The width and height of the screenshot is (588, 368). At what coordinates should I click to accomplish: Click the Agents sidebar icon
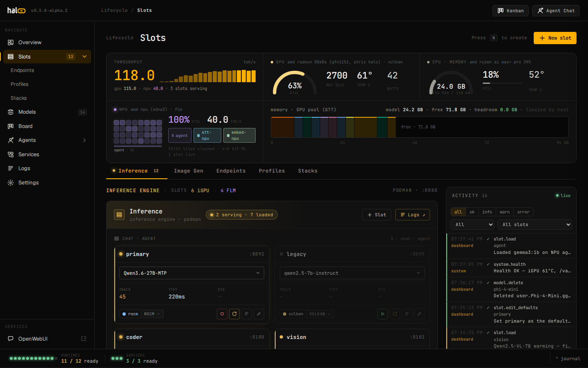pos(11,140)
